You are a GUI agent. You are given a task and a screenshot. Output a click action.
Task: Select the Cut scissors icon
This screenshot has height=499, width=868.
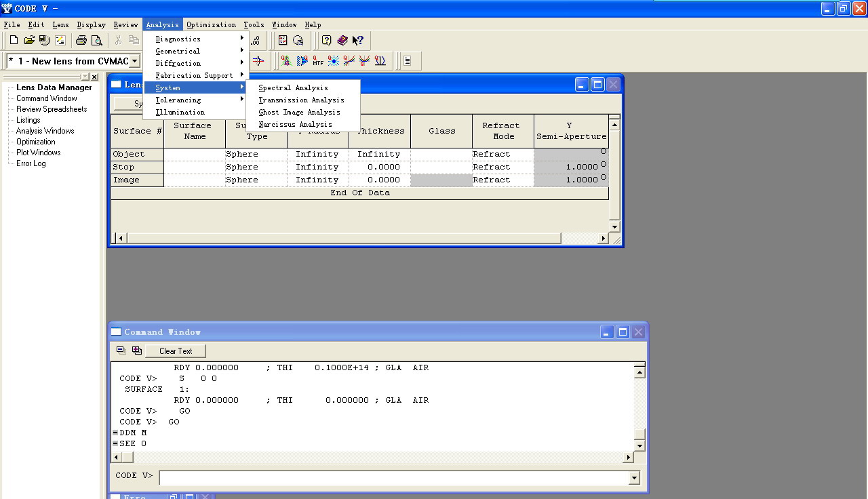point(119,41)
